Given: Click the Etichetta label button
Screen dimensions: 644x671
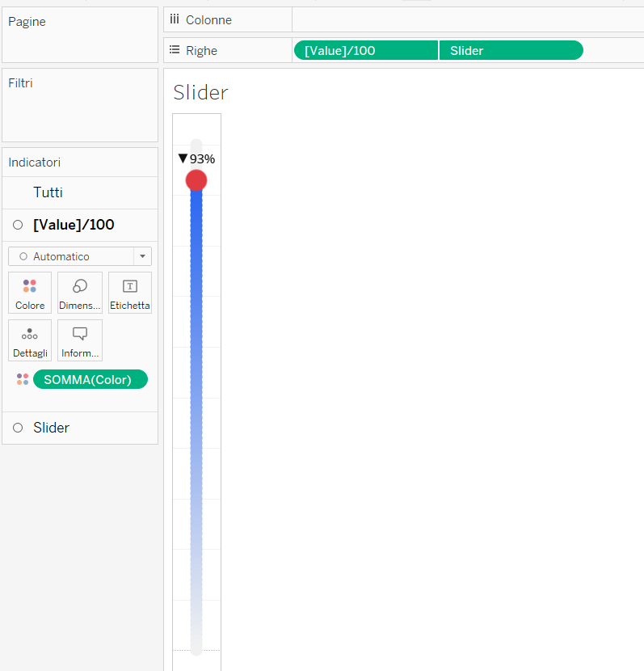Looking at the screenshot, I should (130, 293).
